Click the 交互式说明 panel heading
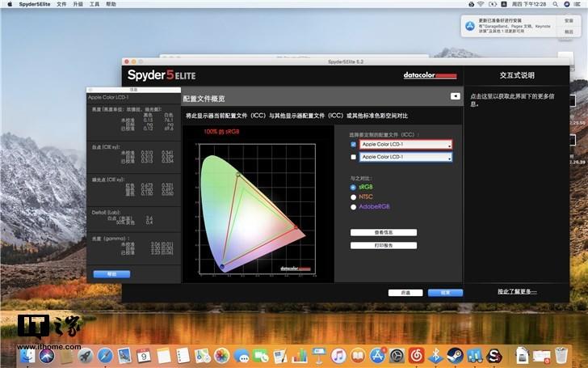This screenshot has height=368, width=588. (x=517, y=75)
